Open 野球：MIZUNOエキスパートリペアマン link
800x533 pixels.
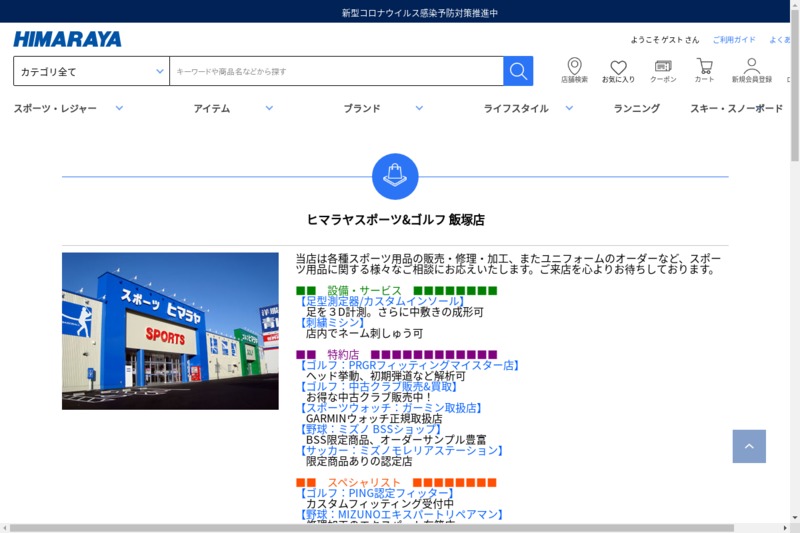pyautogui.click(x=401, y=515)
